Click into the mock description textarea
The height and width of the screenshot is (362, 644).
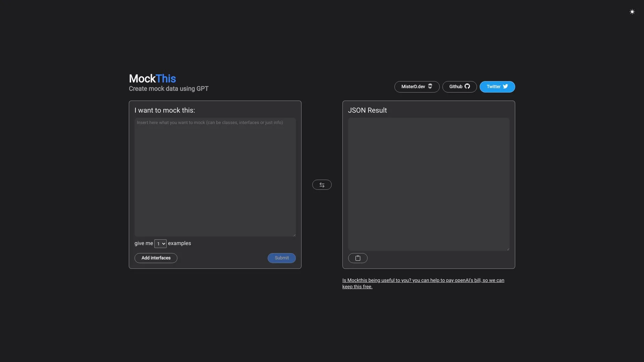(215, 177)
